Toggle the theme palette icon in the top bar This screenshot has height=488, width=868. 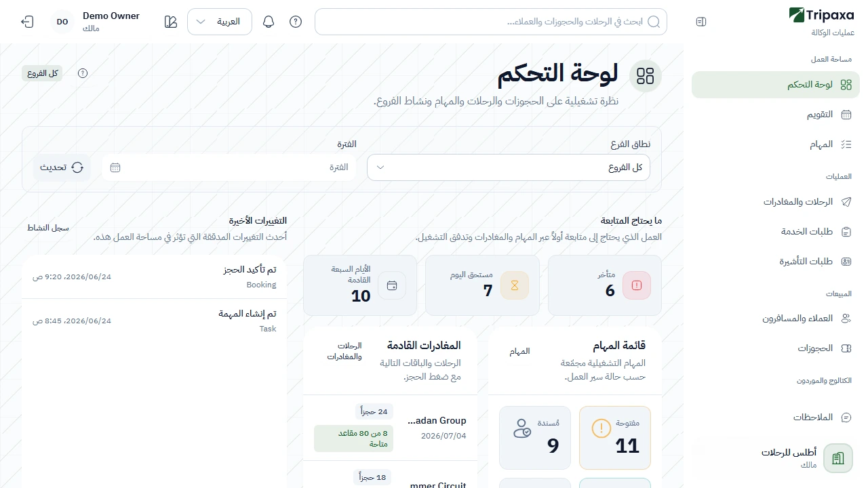[171, 22]
